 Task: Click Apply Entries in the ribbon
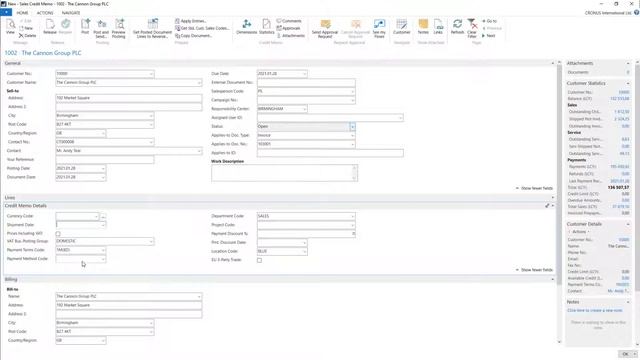[x=191, y=21]
